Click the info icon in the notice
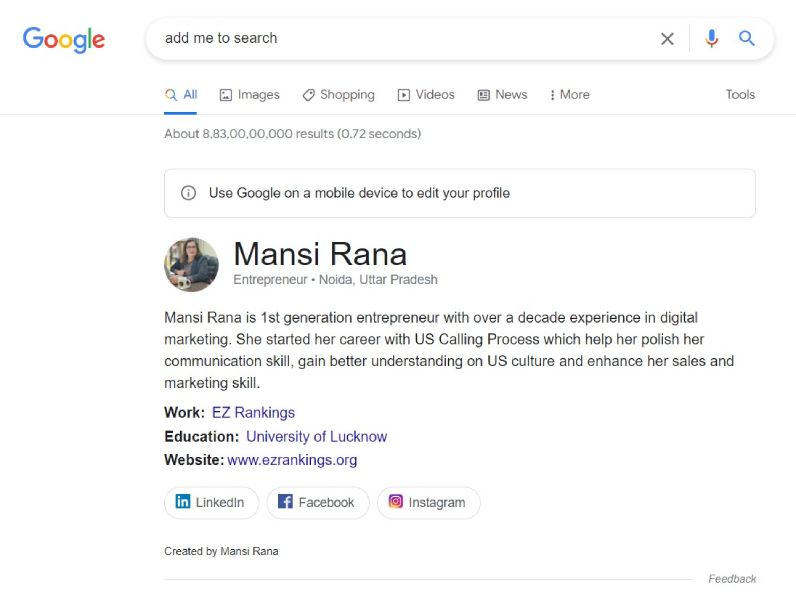 tap(188, 193)
